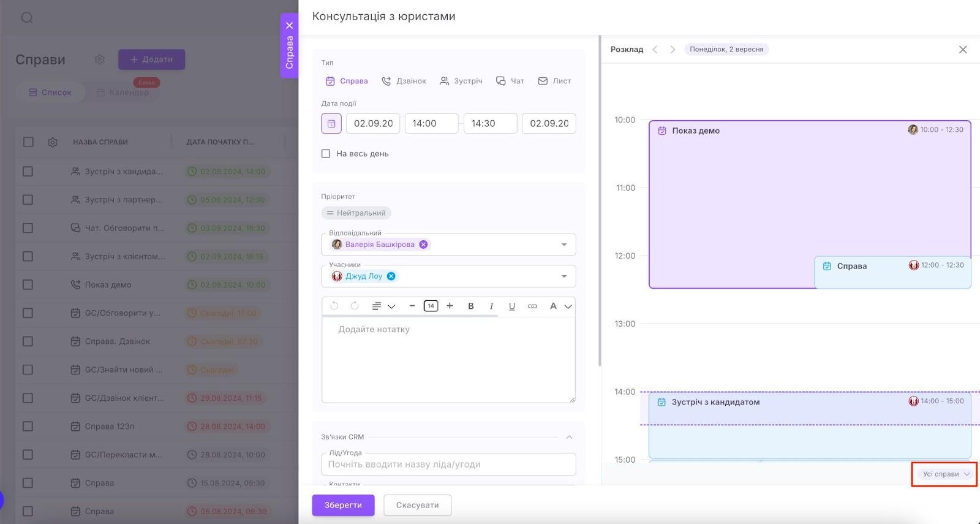Go to previous day in schedule
This screenshot has height=524, width=980.
(655, 50)
